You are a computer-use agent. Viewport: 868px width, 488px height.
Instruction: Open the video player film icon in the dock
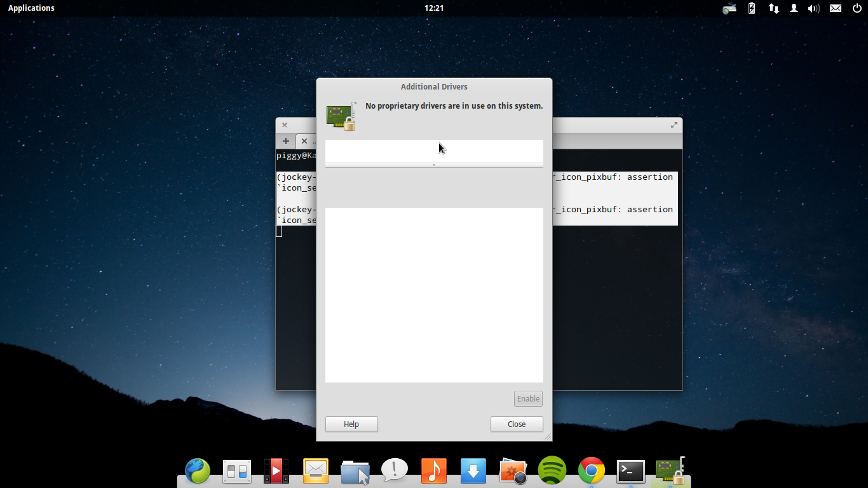tap(276, 471)
